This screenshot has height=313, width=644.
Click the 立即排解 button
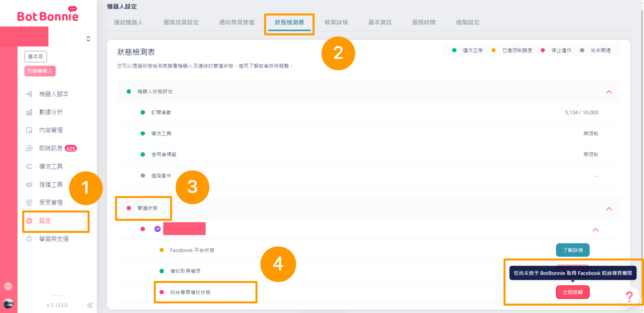click(573, 292)
